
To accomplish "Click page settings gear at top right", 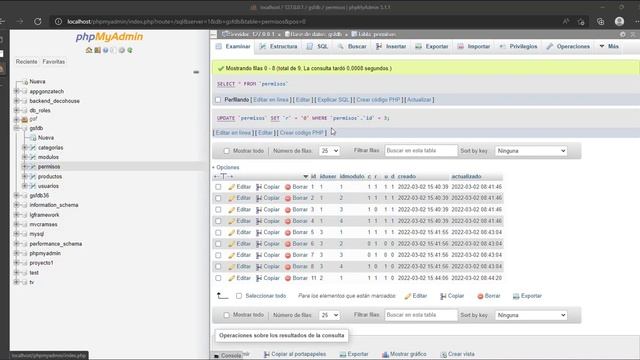I will pos(622,34).
